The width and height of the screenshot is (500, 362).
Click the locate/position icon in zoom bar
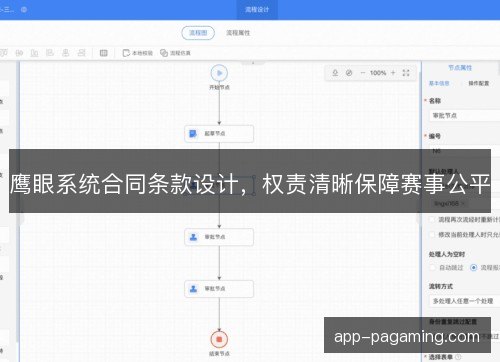(335, 73)
